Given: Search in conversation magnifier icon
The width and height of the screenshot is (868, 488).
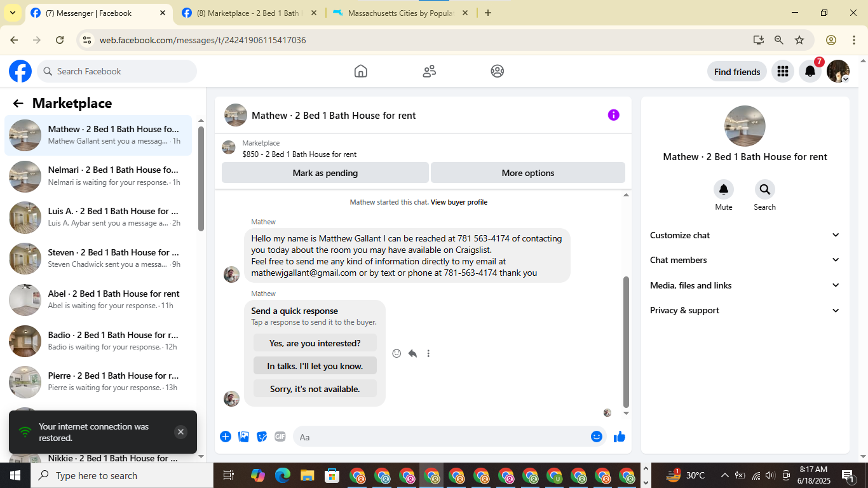Looking at the screenshot, I should (765, 189).
